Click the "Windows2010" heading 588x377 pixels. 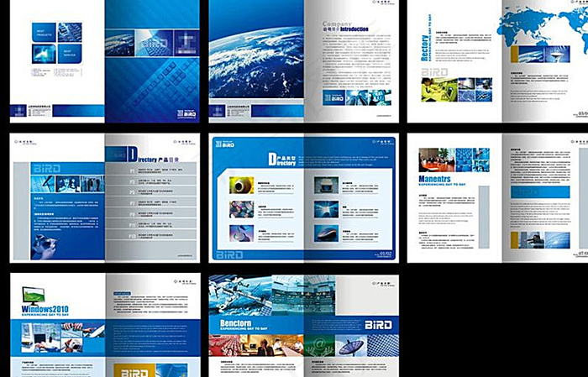pos(45,309)
